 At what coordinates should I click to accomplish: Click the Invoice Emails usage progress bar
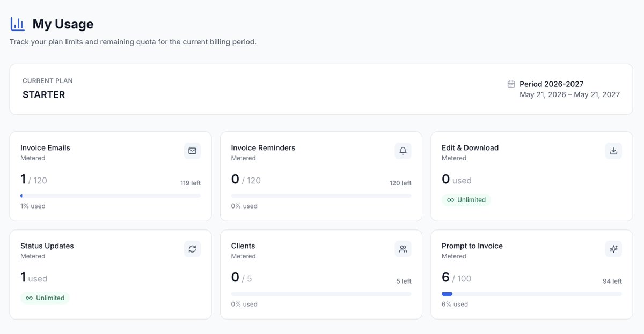click(111, 196)
